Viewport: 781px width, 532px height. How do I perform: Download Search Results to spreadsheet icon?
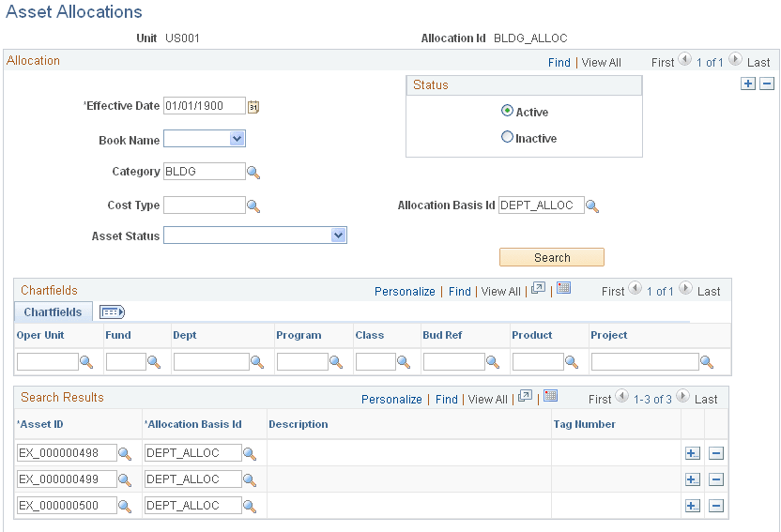tap(550, 396)
